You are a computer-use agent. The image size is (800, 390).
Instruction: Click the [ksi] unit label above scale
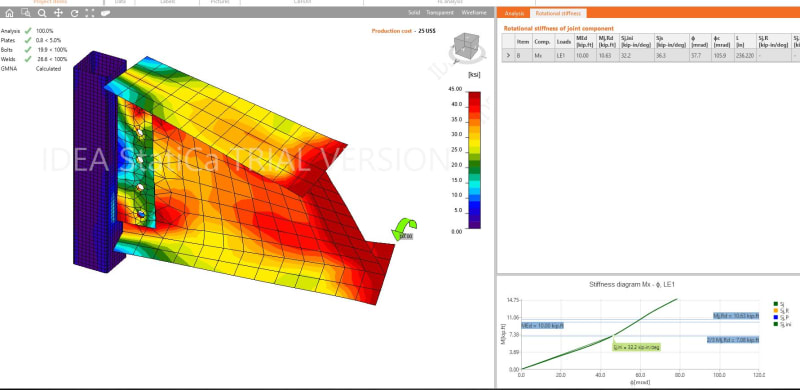coord(474,75)
